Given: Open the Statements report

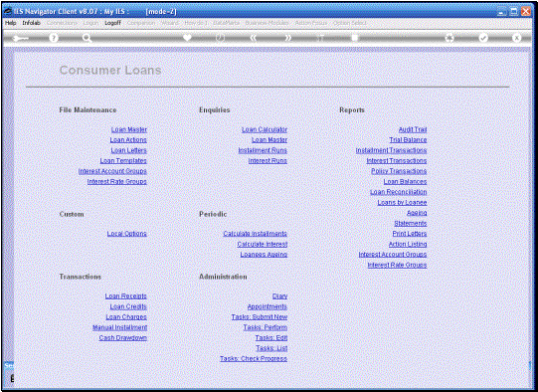Looking at the screenshot, I should [x=411, y=223].
